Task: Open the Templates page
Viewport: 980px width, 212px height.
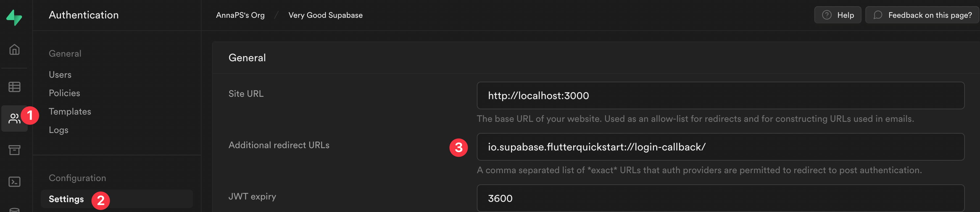Action: 69,111
